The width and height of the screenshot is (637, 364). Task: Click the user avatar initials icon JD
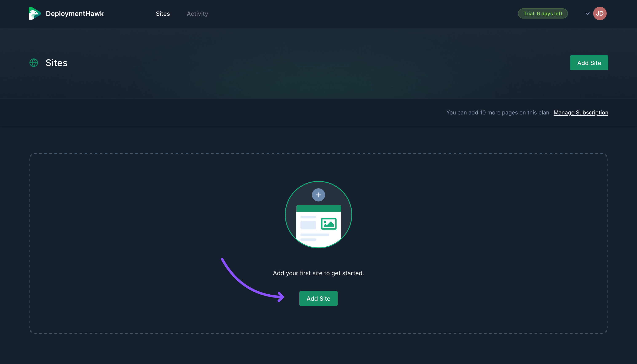click(x=600, y=13)
